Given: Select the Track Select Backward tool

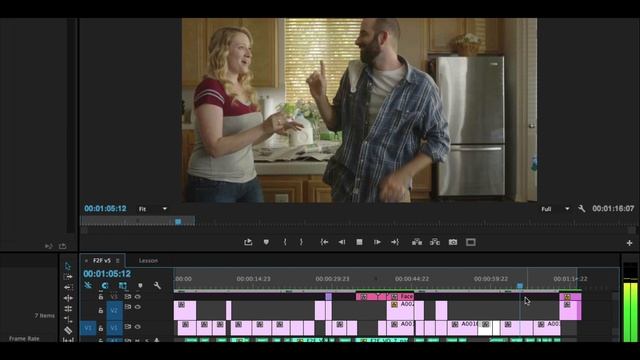Looking at the screenshot, I should (x=68, y=287).
